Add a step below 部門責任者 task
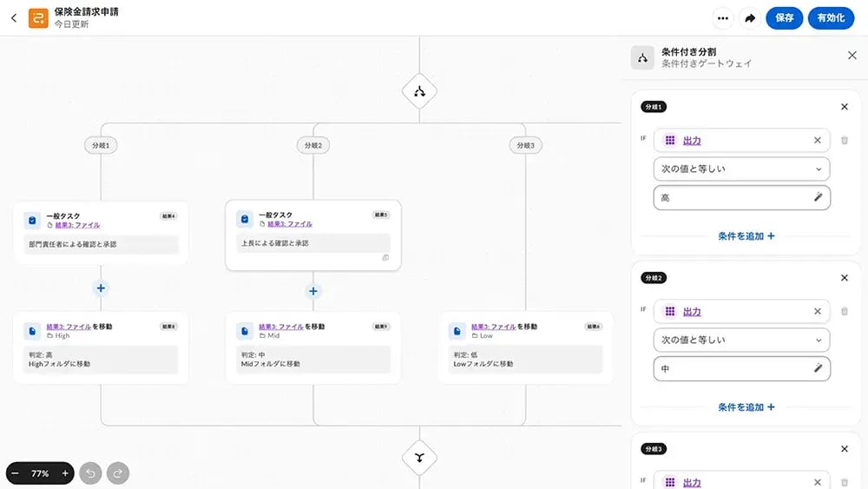The height and width of the screenshot is (489, 868). click(x=101, y=288)
